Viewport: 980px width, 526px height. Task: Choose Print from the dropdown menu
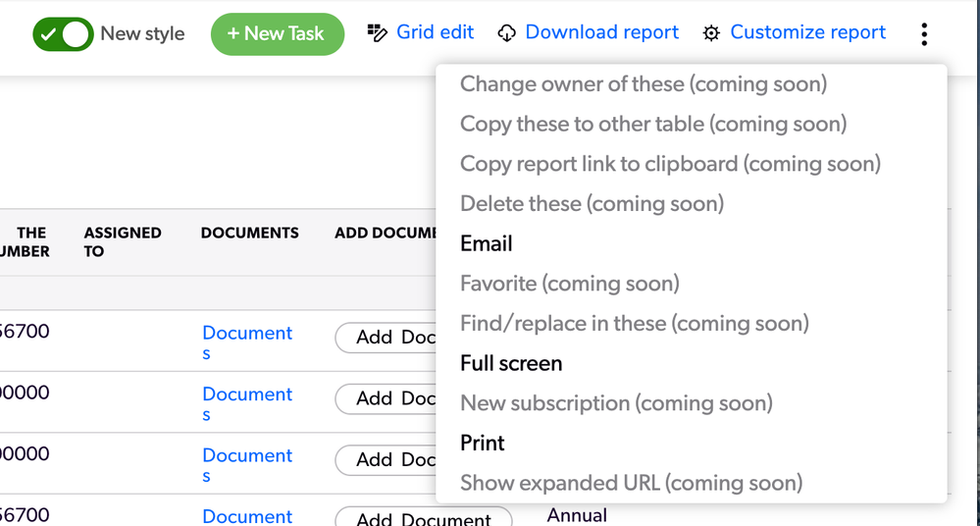(482, 443)
